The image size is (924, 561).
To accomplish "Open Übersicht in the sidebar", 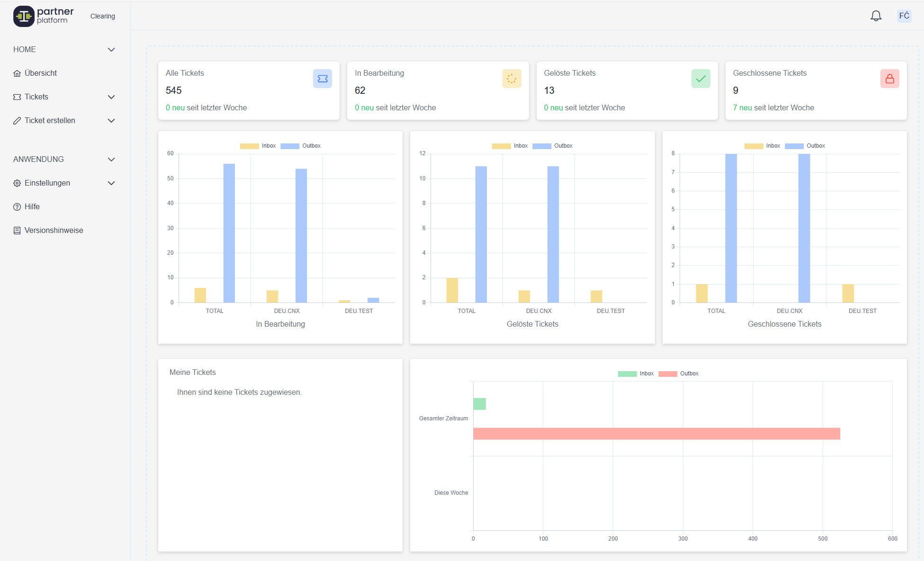I will tap(40, 73).
